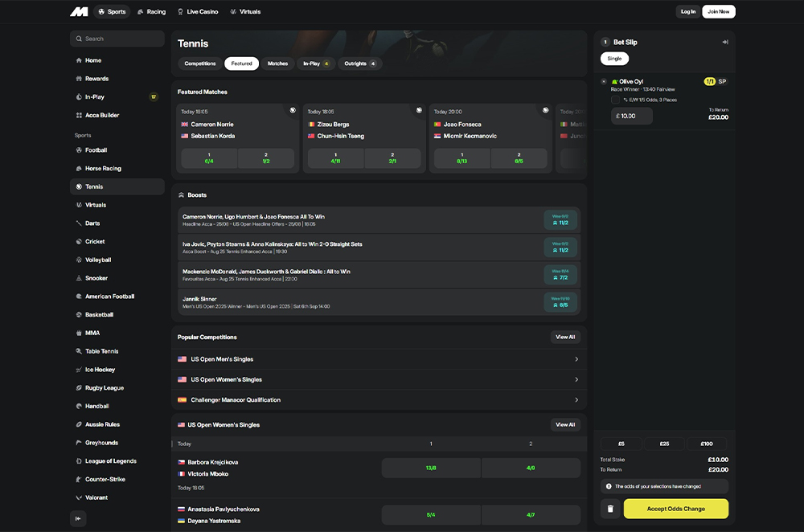Back Joao Fonseca at 8/13
Screen dimensions: 804x532
[x=462, y=158]
